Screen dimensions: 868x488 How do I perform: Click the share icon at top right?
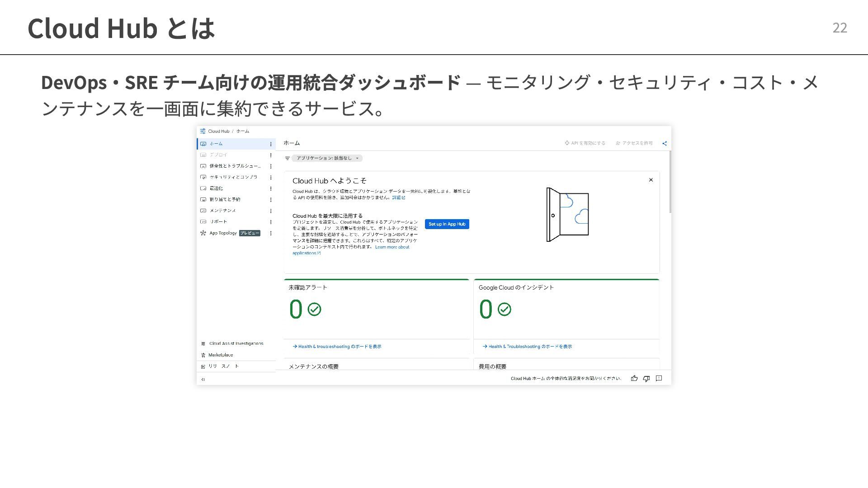point(664,143)
